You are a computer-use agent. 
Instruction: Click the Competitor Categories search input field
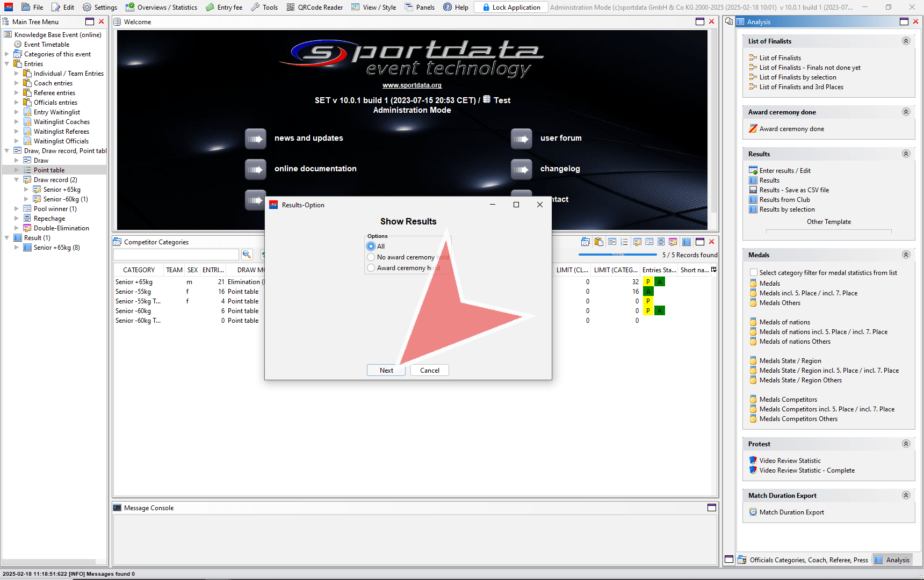pos(176,255)
